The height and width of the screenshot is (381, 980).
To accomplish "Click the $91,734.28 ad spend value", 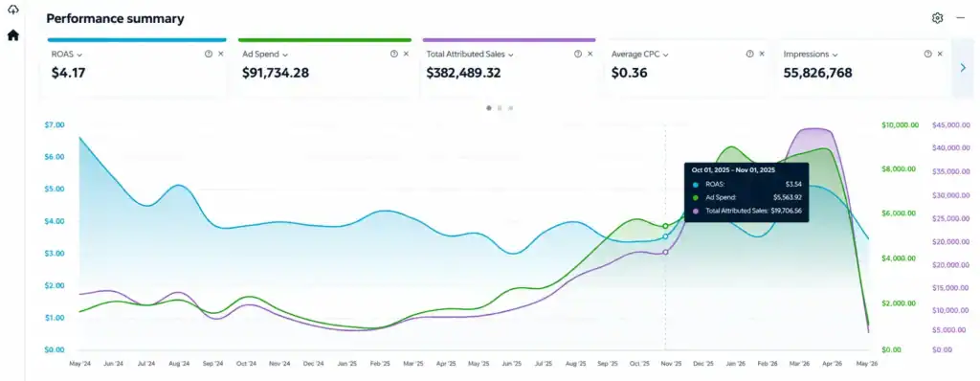I will (x=275, y=73).
